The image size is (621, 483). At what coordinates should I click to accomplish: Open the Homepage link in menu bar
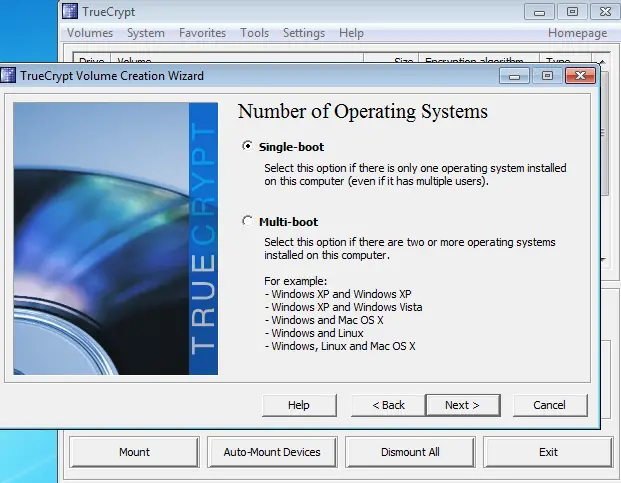click(x=577, y=33)
